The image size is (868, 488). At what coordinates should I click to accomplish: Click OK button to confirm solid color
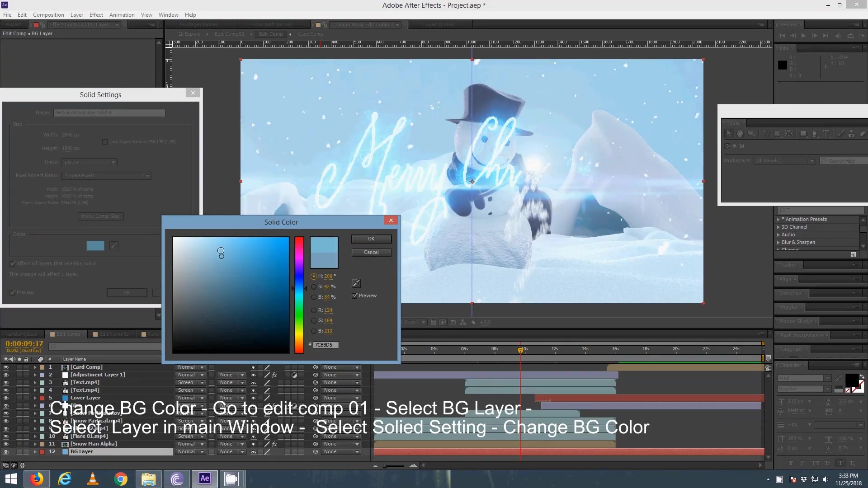[371, 238]
